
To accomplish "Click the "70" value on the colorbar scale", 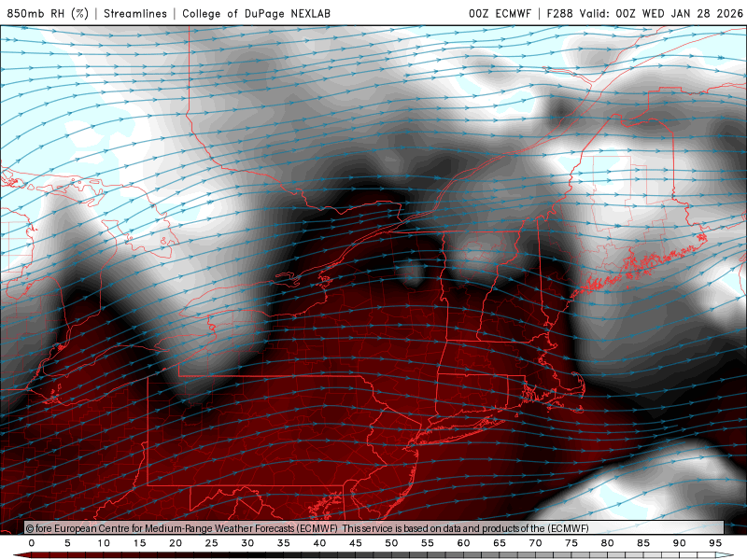I will (x=535, y=543).
